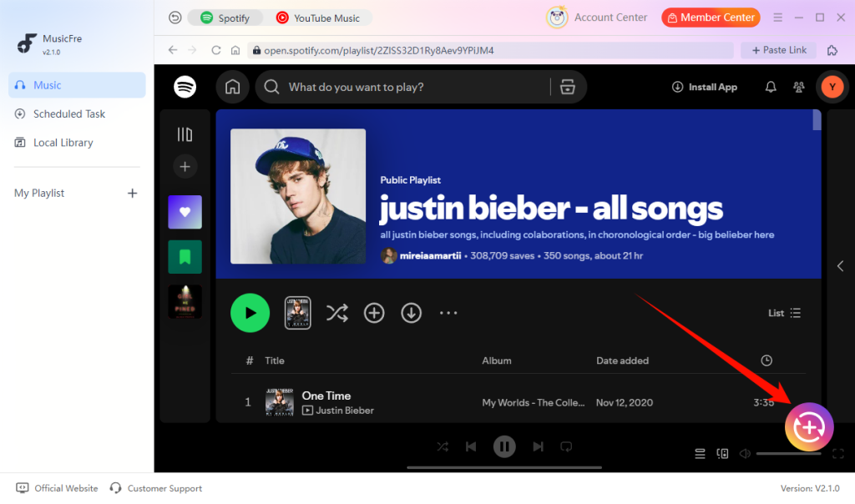Skip to previous track

coord(471,446)
